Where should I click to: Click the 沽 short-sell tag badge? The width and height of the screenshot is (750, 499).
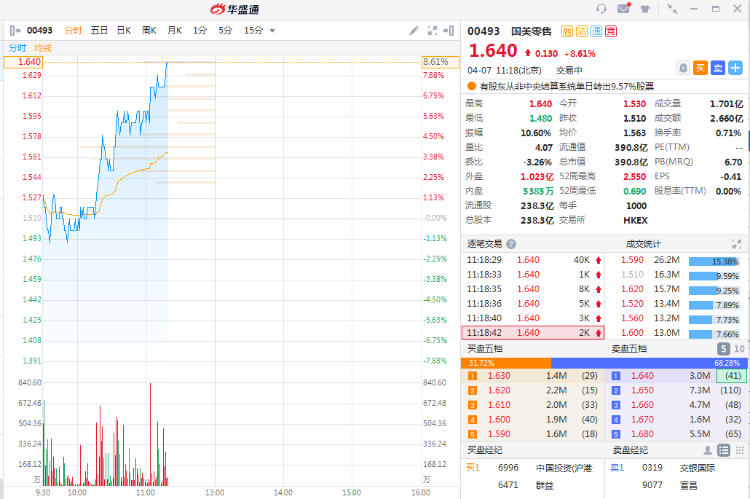(582, 32)
